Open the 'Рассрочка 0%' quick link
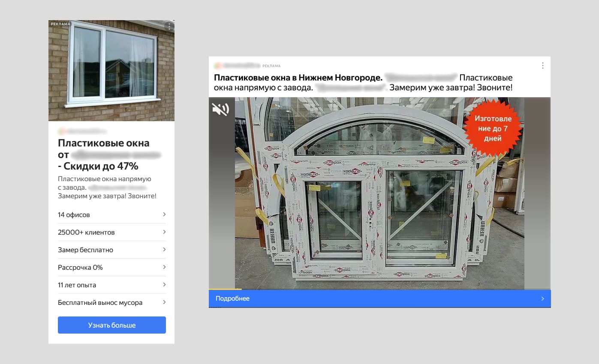Screen dimensions: 599x364 pos(112,267)
